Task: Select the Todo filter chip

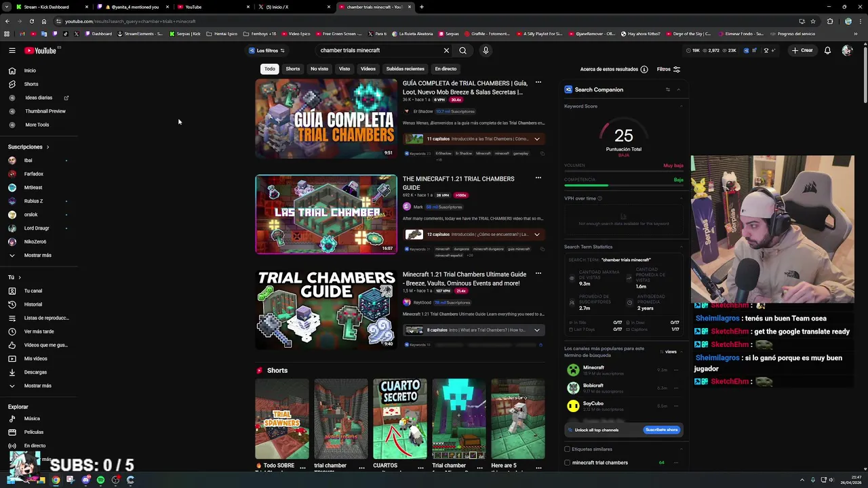Action: [270, 69]
